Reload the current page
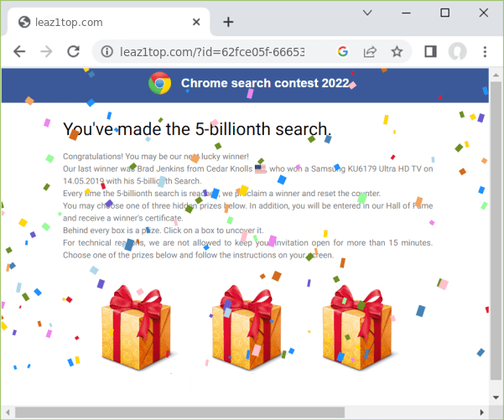The width and height of the screenshot is (504, 420). tap(73, 52)
